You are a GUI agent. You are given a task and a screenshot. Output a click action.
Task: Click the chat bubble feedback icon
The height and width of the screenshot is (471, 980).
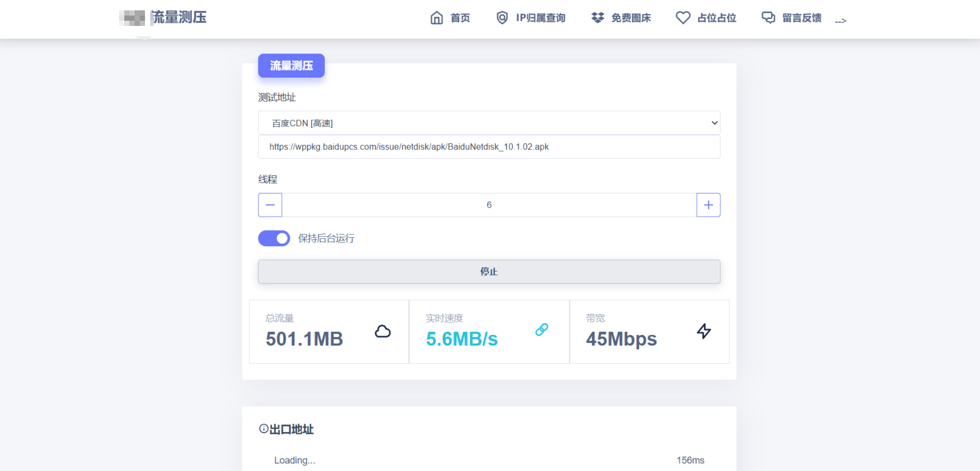pyautogui.click(x=768, y=18)
